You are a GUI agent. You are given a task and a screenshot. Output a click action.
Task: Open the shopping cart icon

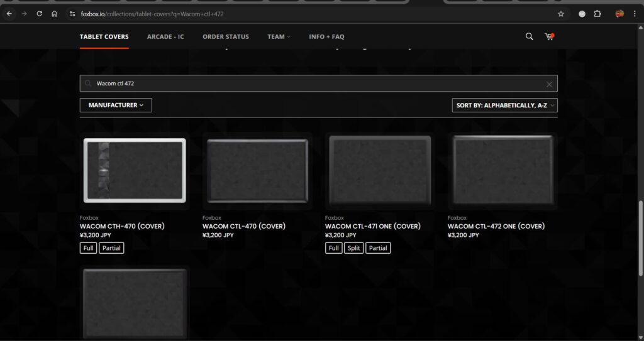(x=549, y=36)
